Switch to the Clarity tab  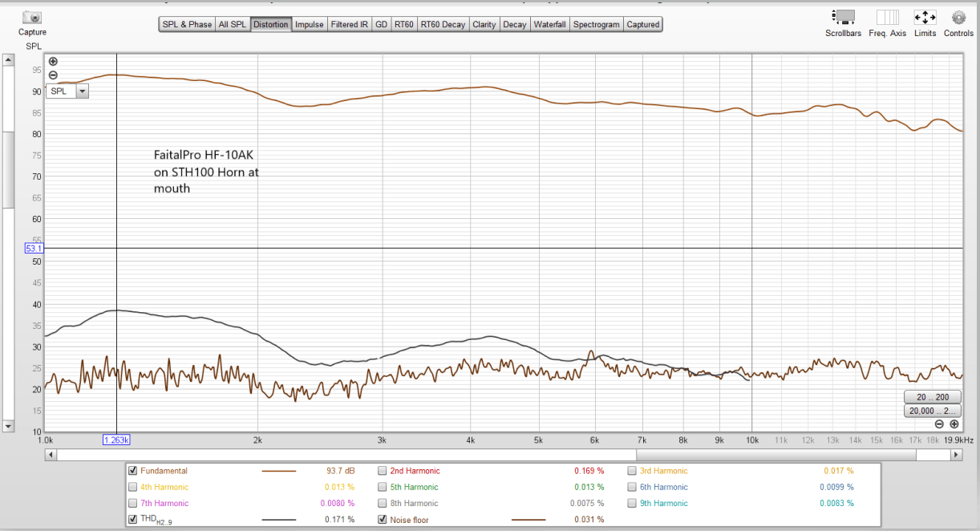pos(484,25)
